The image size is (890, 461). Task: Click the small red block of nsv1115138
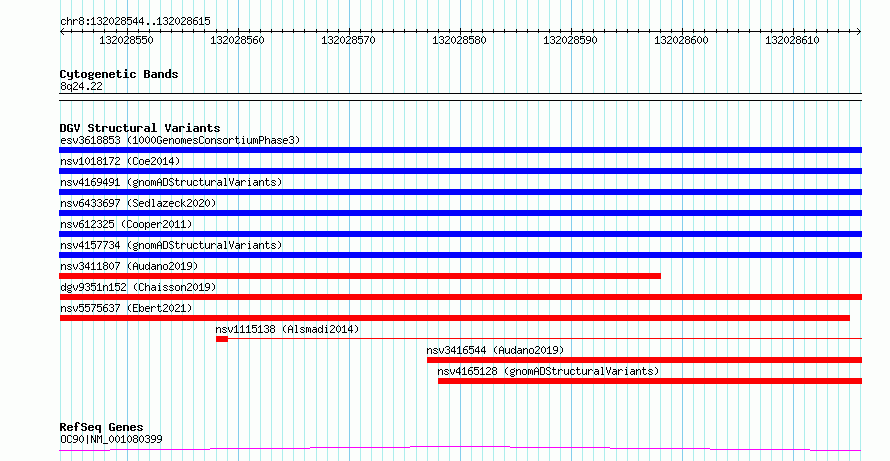point(222,339)
